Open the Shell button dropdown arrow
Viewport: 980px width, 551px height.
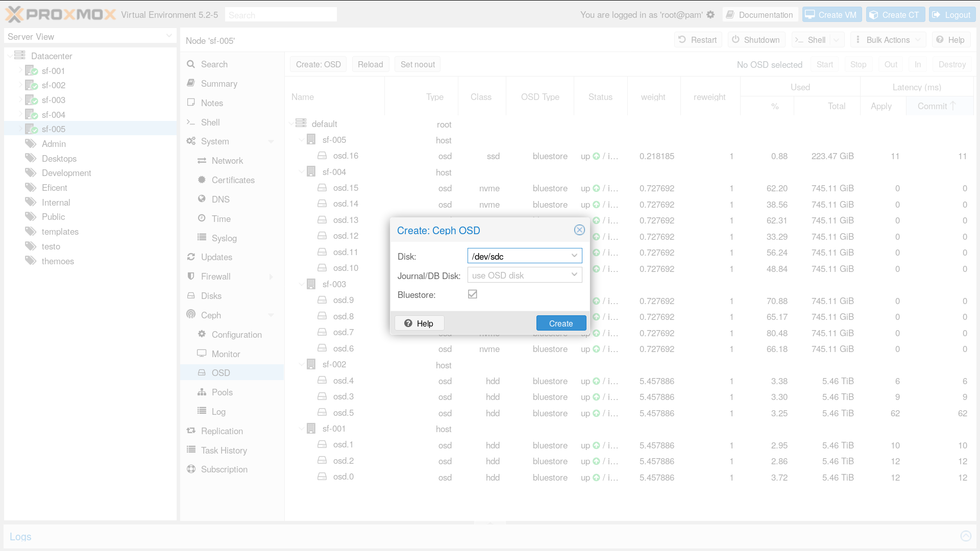point(837,40)
